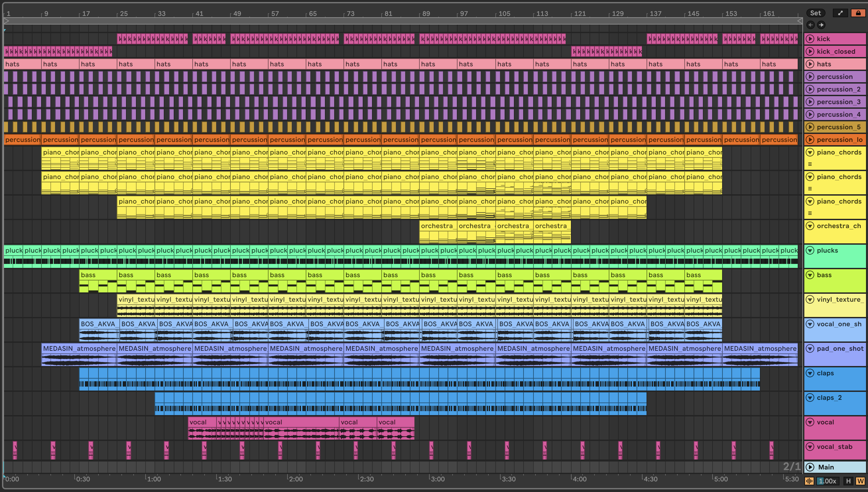The image size is (868, 492).
Task: Jump to previous locator arrow
Action: 810,25
